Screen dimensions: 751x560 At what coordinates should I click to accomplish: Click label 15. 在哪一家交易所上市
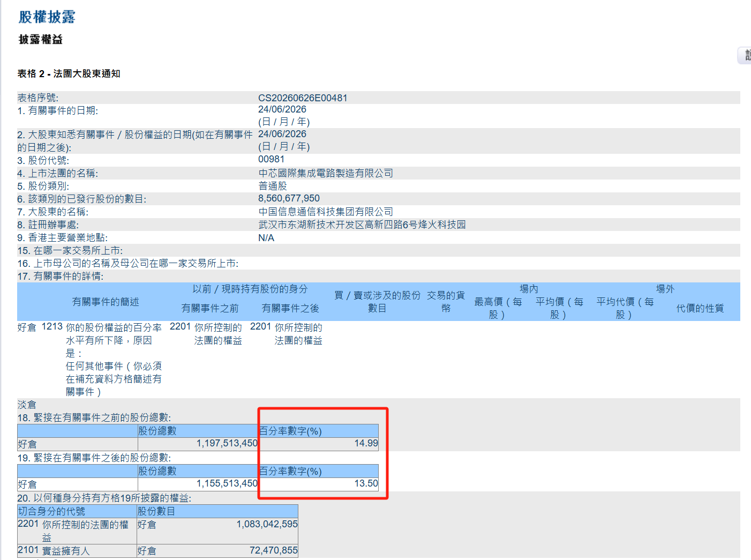(70, 250)
